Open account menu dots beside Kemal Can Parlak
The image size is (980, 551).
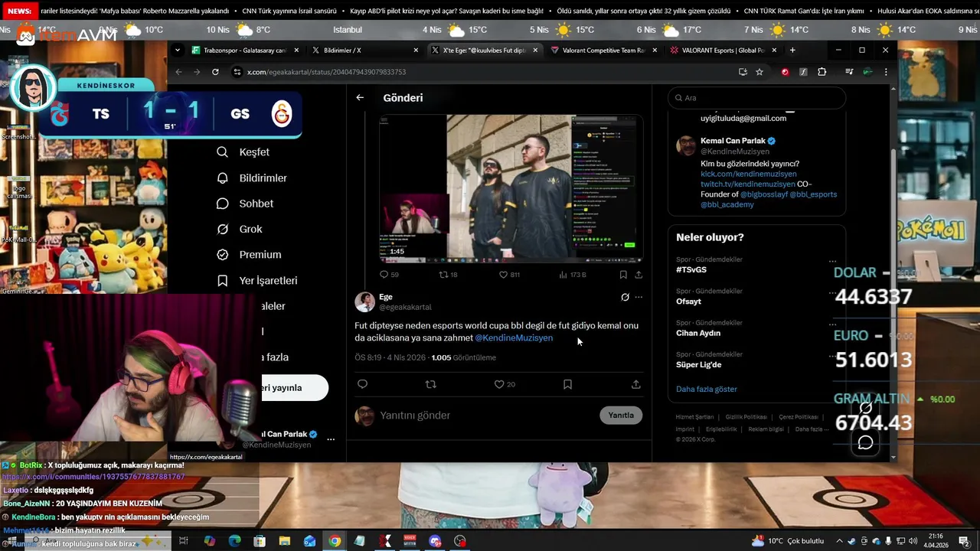[x=331, y=439]
